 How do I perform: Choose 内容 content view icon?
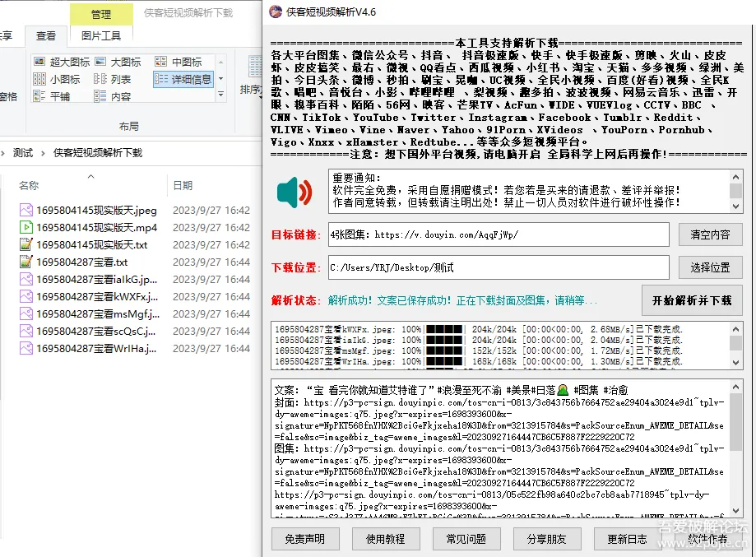(x=100, y=96)
